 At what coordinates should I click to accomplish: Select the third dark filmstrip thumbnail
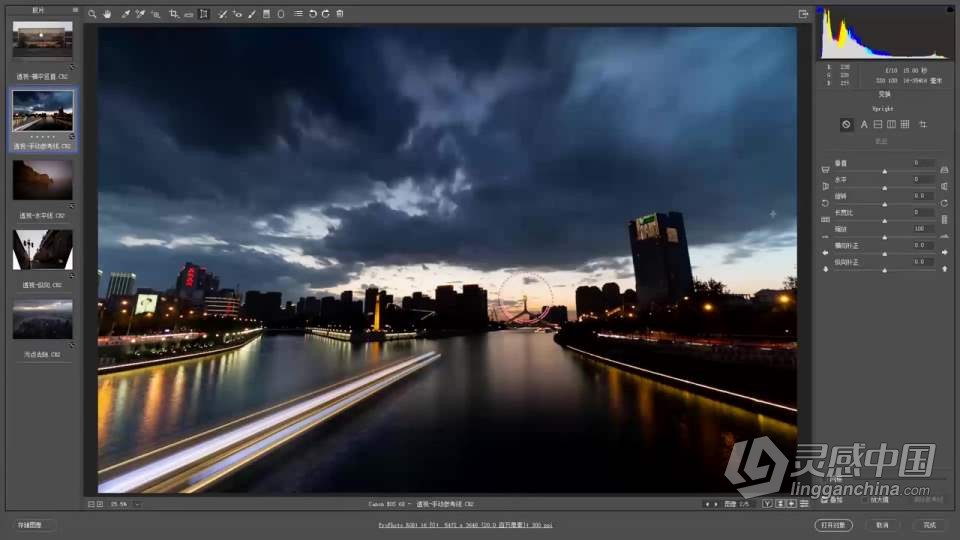[x=42, y=180]
